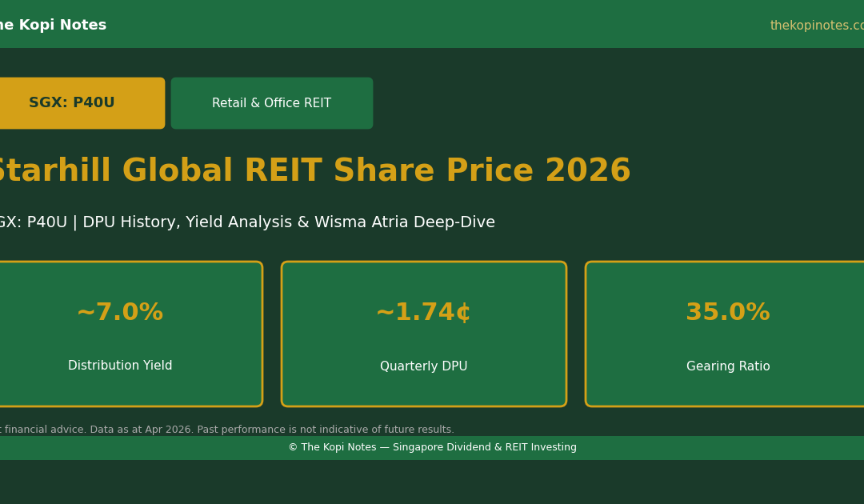Click the copyright footer The Kopi Notes text
The width and height of the screenshot is (864, 504).
(433, 447)
